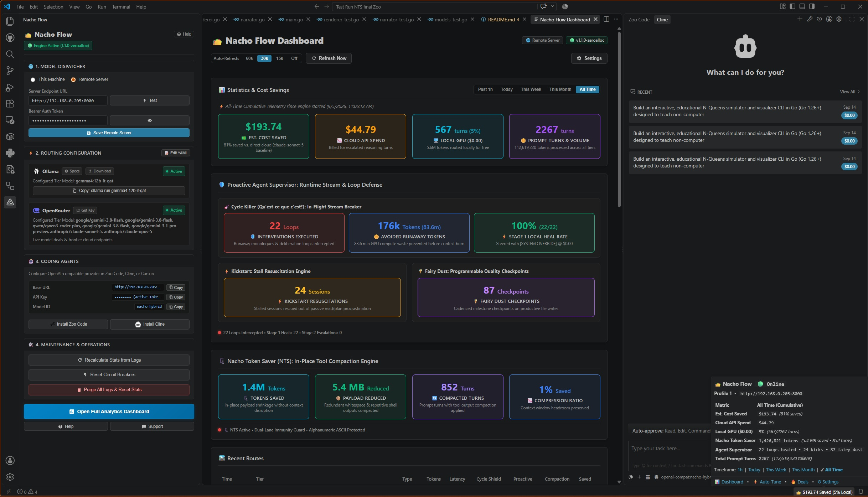Open Cline account icon
This screenshot has height=497, width=868.
click(x=829, y=19)
